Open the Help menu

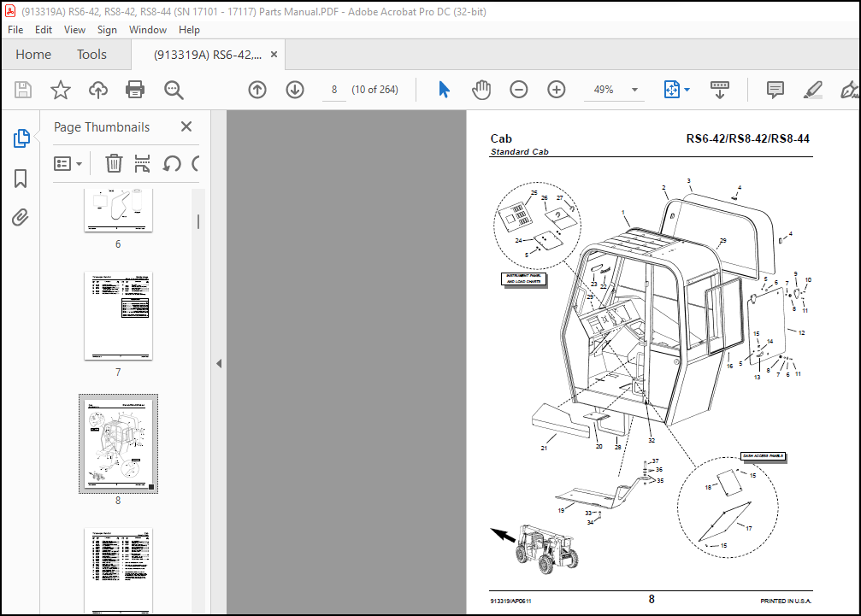[189, 30]
